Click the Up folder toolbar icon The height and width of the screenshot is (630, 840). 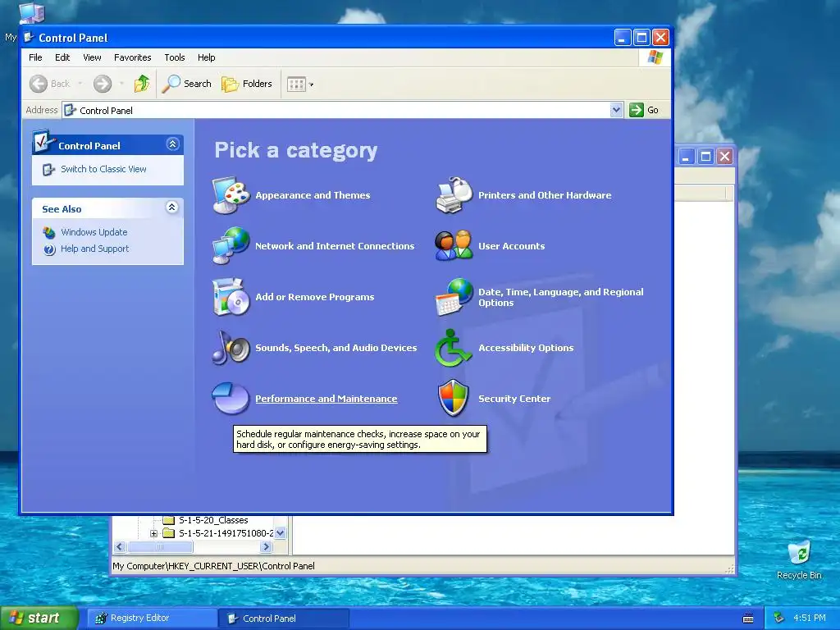[142, 84]
